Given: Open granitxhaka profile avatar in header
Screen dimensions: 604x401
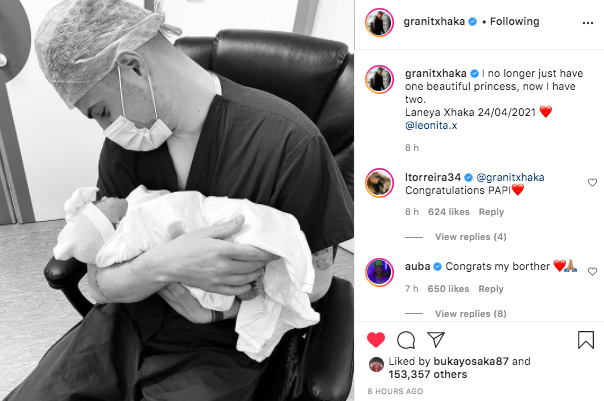Looking at the screenshot, I should coord(379,22).
